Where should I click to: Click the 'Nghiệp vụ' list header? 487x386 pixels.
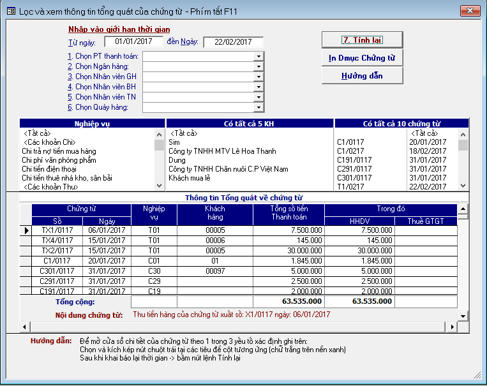tap(92, 124)
